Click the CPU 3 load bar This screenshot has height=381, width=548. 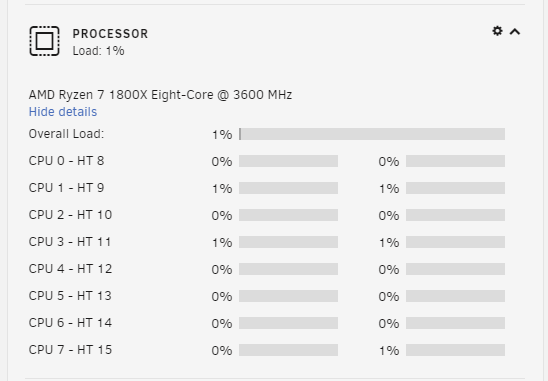click(x=288, y=242)
